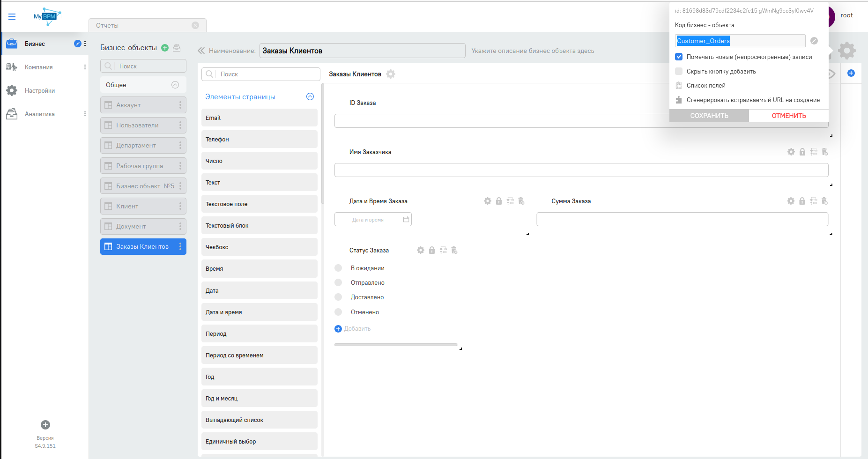This screenshot has width=868, height=459.
Task: Collapse the Общее group
Action: [175, 85]
